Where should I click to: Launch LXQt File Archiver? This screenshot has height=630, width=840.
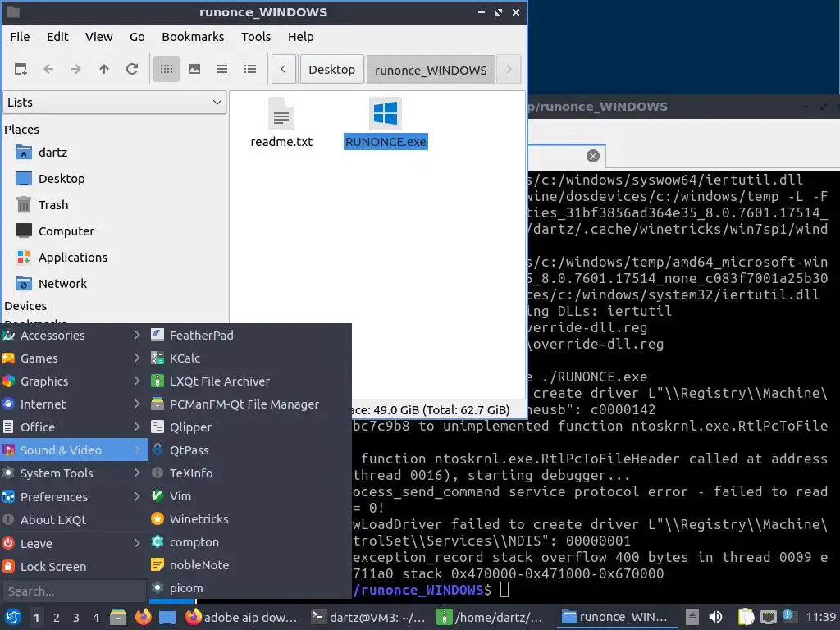[x=249, y=381]
